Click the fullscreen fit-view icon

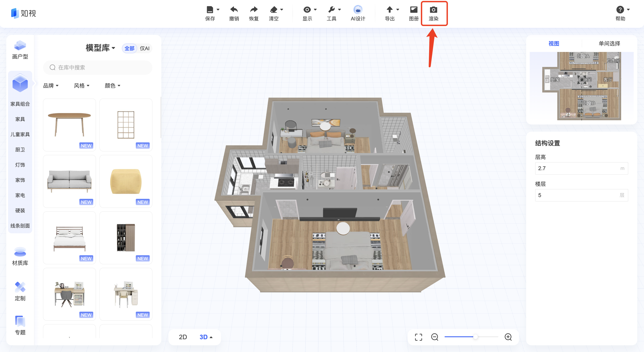pos(419,337)
